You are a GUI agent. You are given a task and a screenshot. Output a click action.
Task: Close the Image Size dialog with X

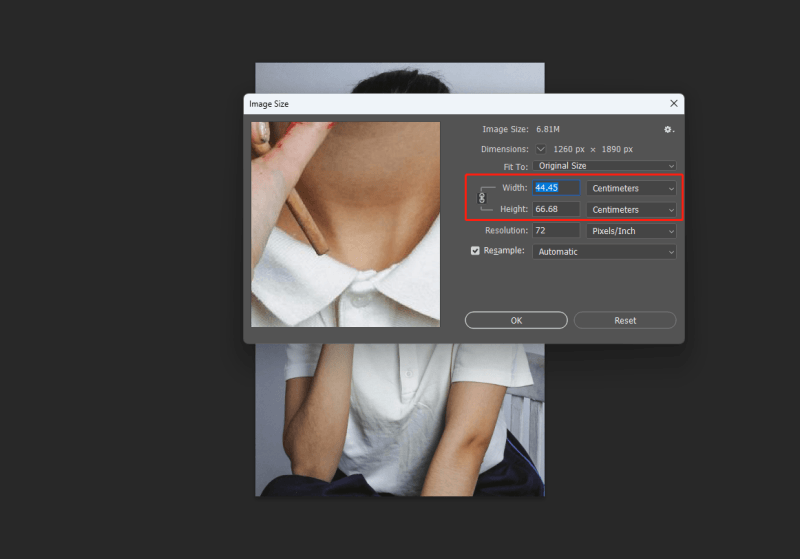click(x=674, y=103)
